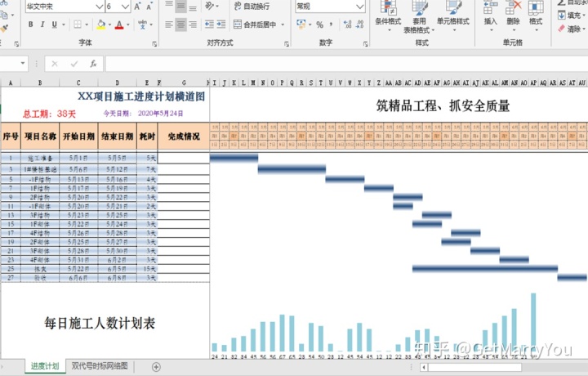
Task: Click the horizontal scrollbar left arrow
Action: pyautogui.click(x=424, y=367)
